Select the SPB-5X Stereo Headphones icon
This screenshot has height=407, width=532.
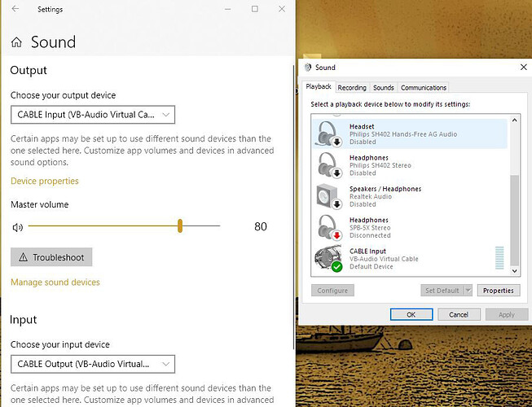tap(328, 227)
